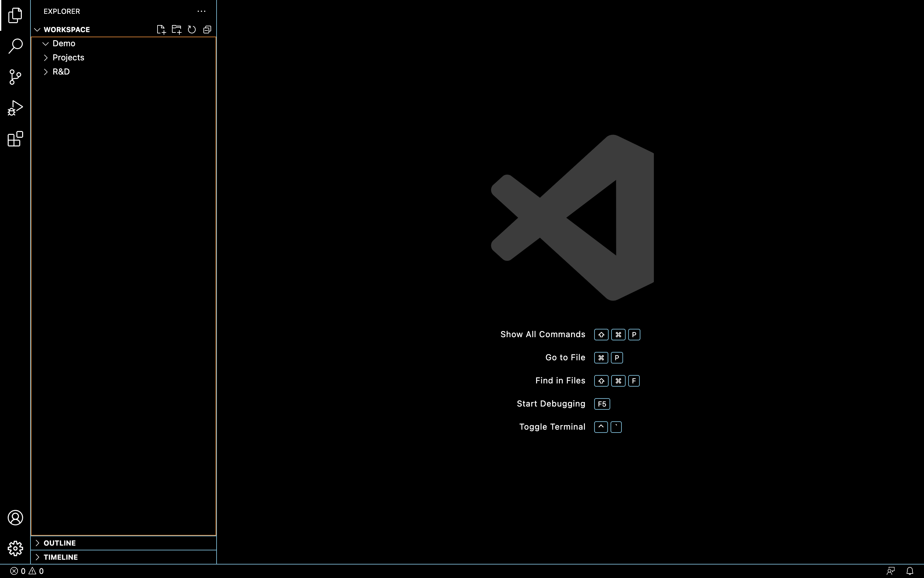Click the EXPLORER panel title
Viewport: 924px width, 578px height.
[62, 11]
